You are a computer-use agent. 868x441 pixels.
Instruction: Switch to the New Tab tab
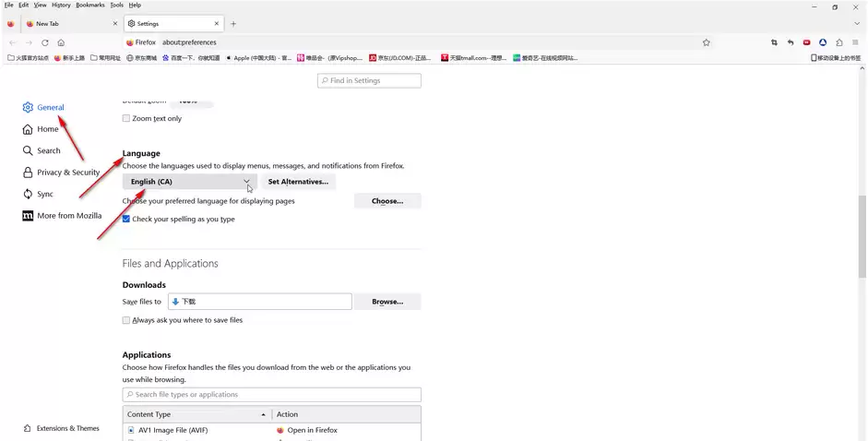click(x=72, y=24)
